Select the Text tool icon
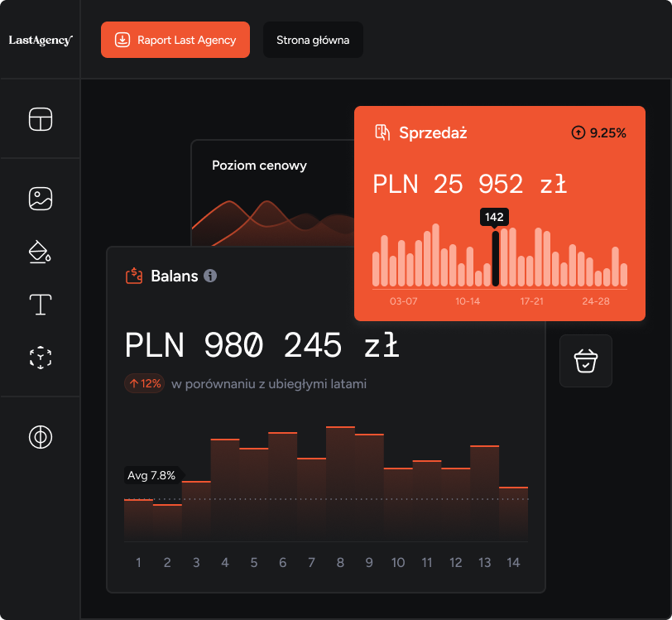Screen dimensions: 672x620 [x=41, y=305]
